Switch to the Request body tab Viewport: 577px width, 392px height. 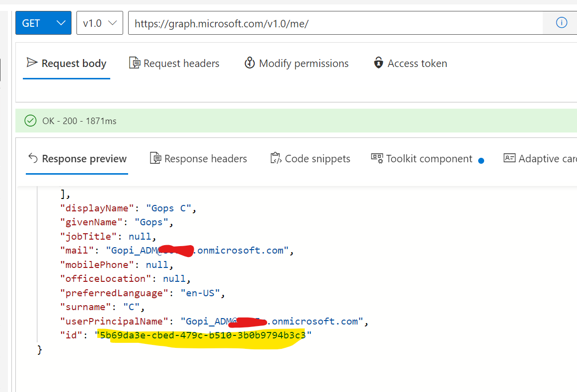(x=67, y=64)
